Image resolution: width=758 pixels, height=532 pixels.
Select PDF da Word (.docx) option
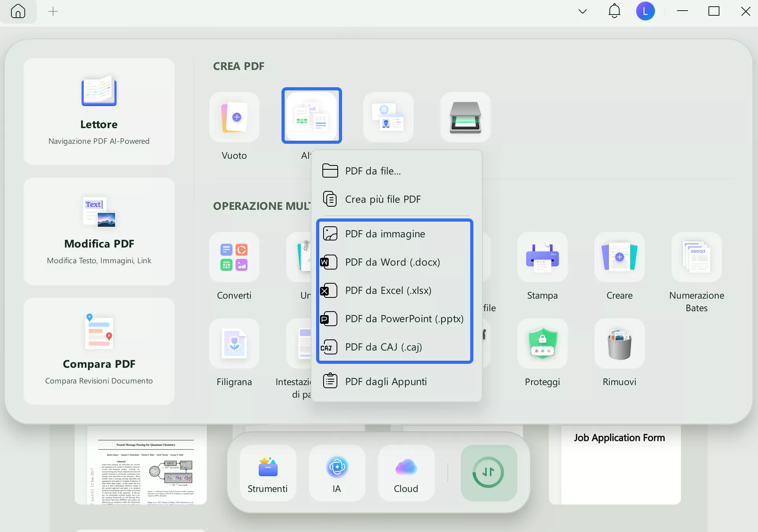click(x=392, y=262)
